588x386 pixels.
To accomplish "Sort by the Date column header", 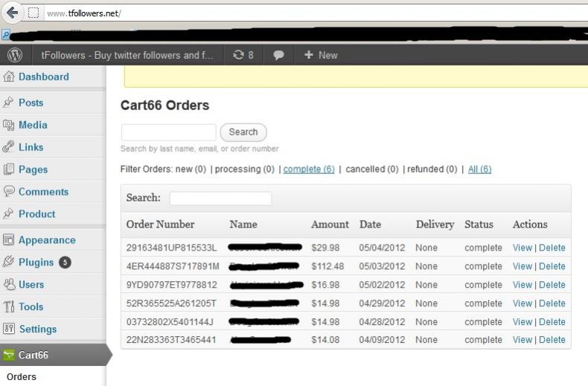I will [370, 224].
